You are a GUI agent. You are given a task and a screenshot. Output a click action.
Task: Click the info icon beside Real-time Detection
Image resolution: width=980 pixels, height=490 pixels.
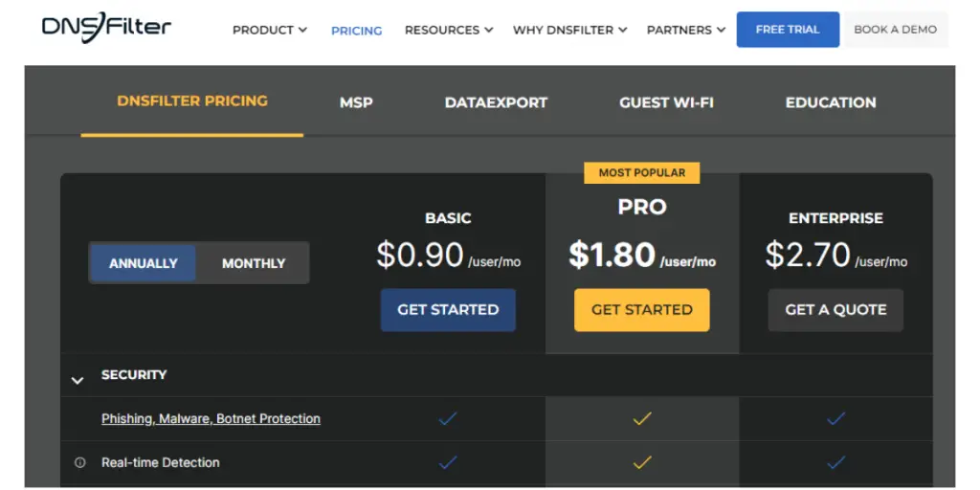[80, 463]
